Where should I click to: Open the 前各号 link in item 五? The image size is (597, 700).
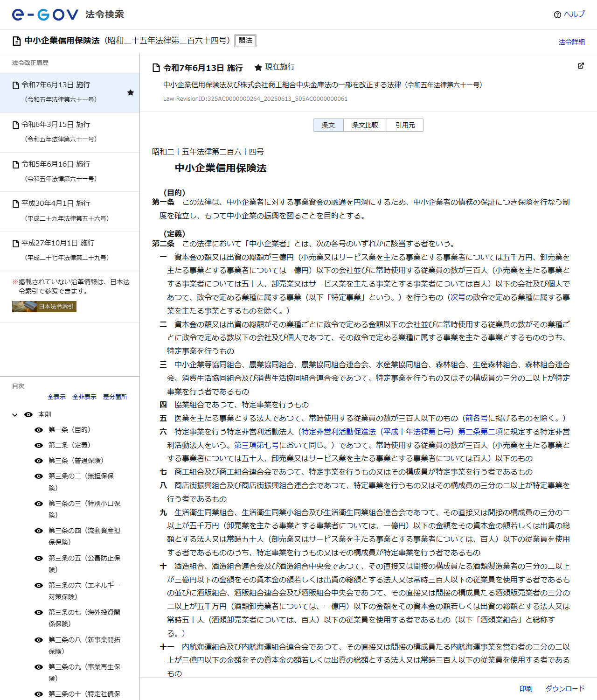pyautogui.click(x=477, y=418)
